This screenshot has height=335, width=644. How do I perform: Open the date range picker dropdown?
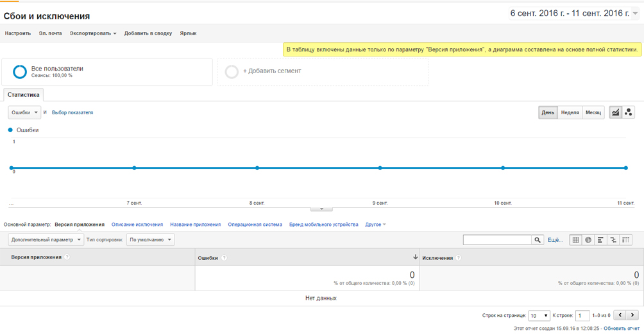pyautogui.click(x=635, y=13)
